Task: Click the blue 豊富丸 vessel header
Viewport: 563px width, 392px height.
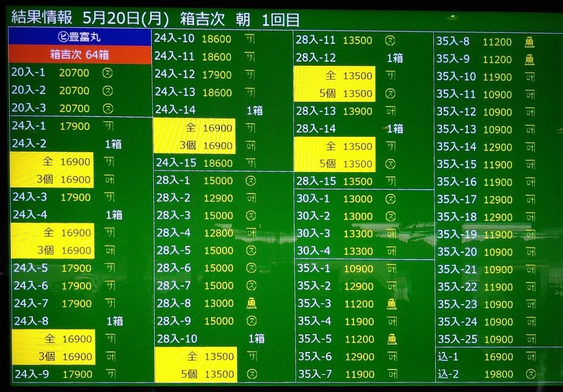Action: 80,37
